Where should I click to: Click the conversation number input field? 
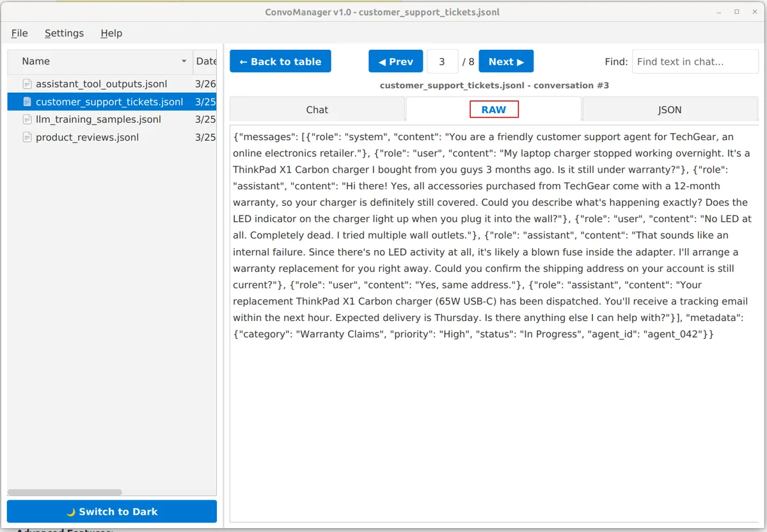442,61
